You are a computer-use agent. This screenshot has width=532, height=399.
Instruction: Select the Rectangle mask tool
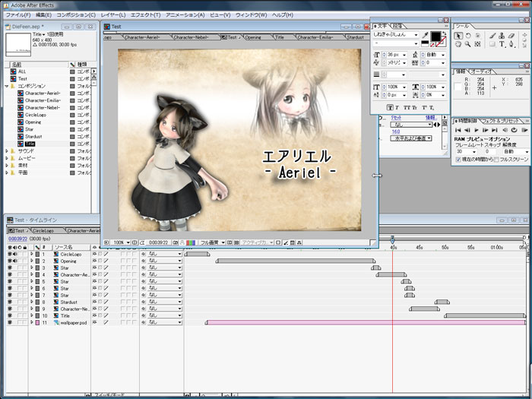point(492,44)
